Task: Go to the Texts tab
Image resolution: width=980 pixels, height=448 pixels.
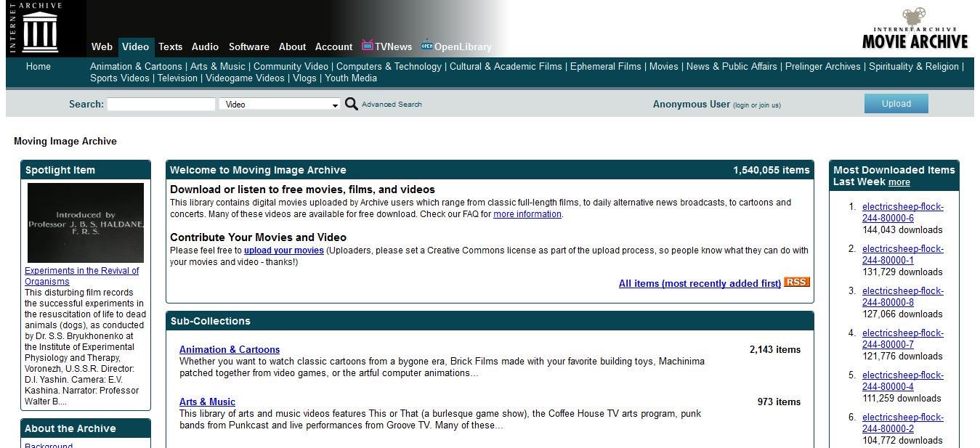Action: [170, 46]
